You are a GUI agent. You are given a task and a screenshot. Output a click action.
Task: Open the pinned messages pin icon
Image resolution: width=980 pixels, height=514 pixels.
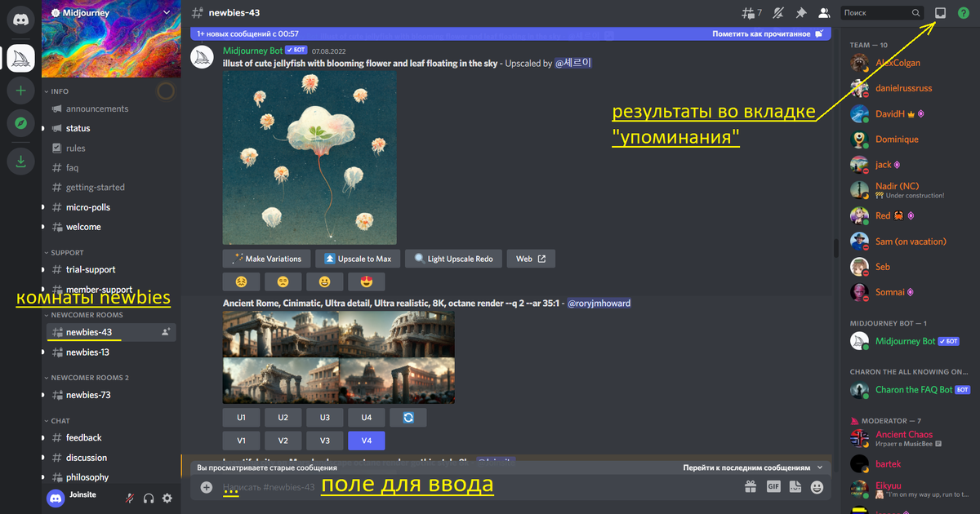tap(801, 13)
